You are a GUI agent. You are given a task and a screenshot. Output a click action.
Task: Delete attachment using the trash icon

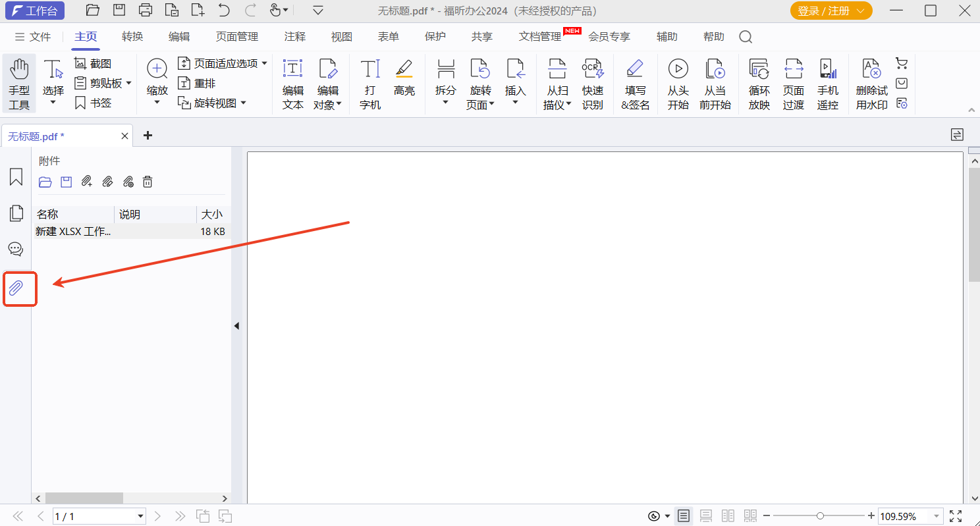[x=148, y=182]
